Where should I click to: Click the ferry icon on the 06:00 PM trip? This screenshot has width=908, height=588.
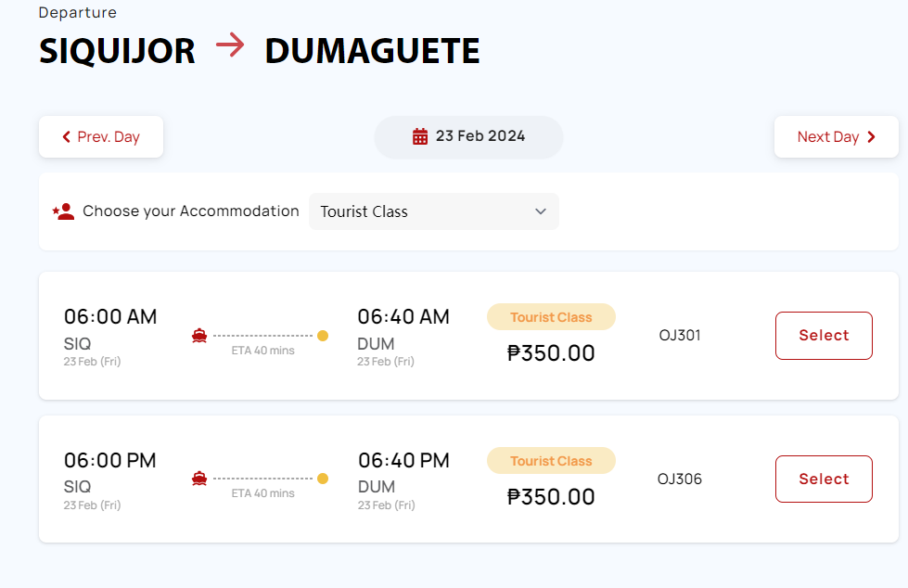coord(199,479)
